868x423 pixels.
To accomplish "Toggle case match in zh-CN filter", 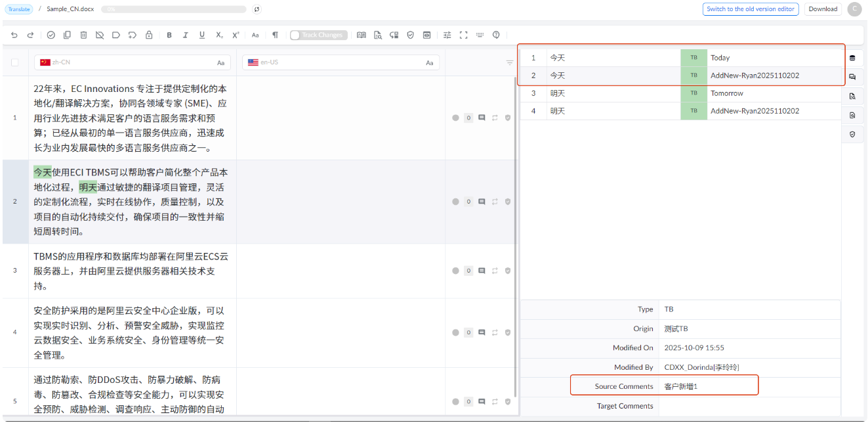I will [x=221, y=62].
